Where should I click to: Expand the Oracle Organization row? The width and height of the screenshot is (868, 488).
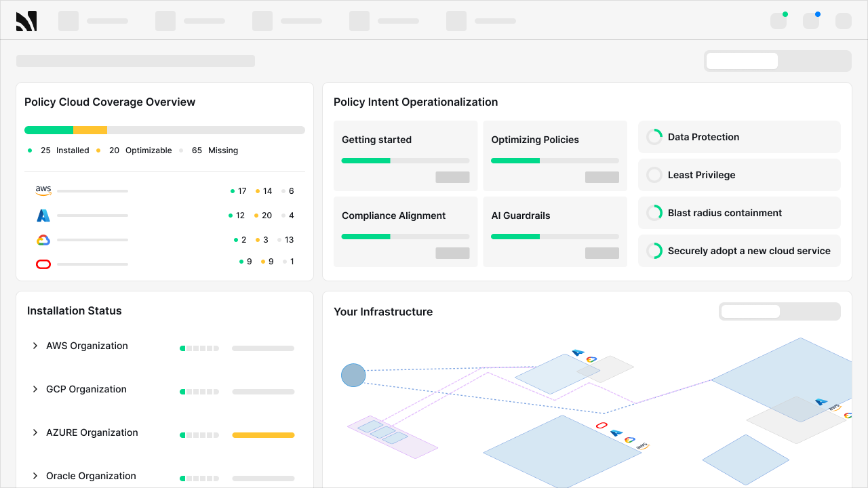[35, 476]
